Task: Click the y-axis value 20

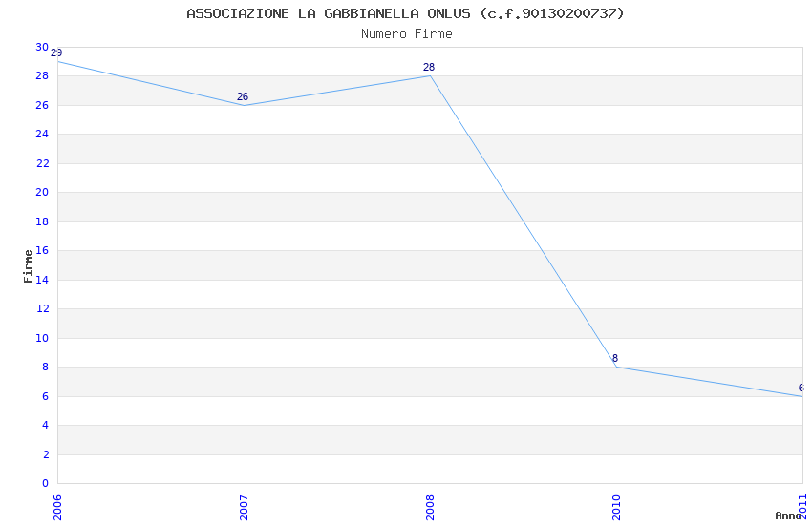Action: click(42, 193)
